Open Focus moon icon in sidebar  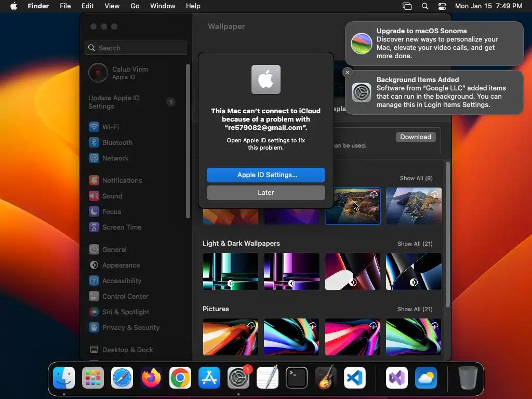(x=94, y=211)
